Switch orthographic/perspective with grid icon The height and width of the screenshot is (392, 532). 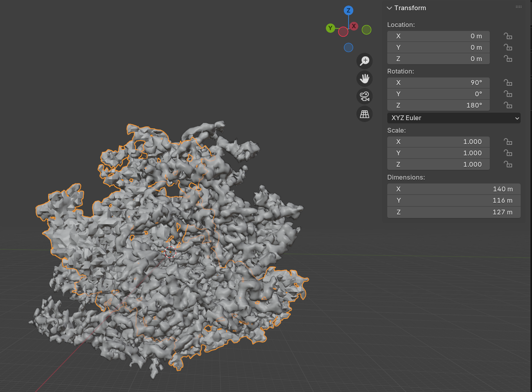365,114
